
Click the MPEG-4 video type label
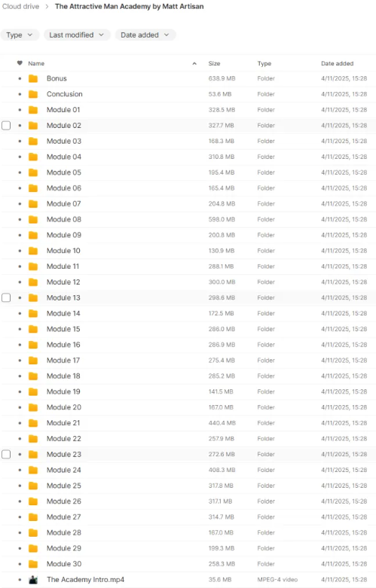click(277, 580)
